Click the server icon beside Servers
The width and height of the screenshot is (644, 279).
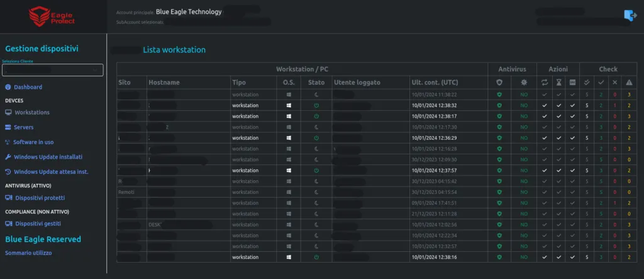pos(8,128)
